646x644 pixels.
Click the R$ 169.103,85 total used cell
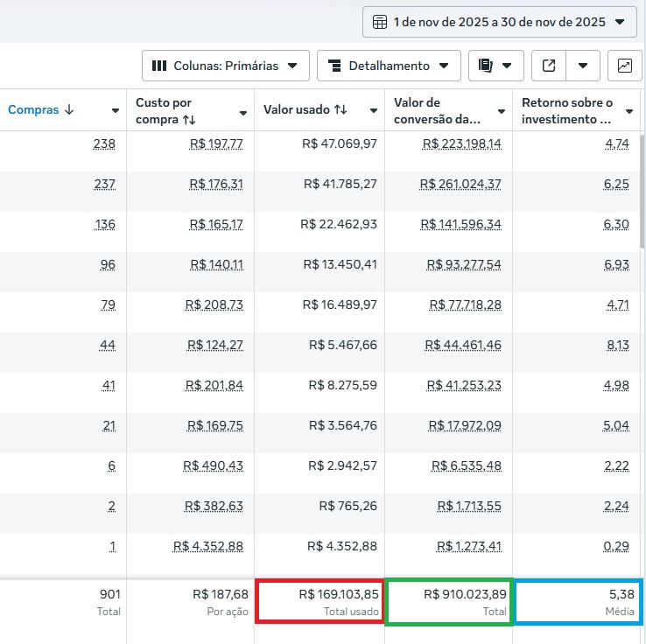[319, 600]
